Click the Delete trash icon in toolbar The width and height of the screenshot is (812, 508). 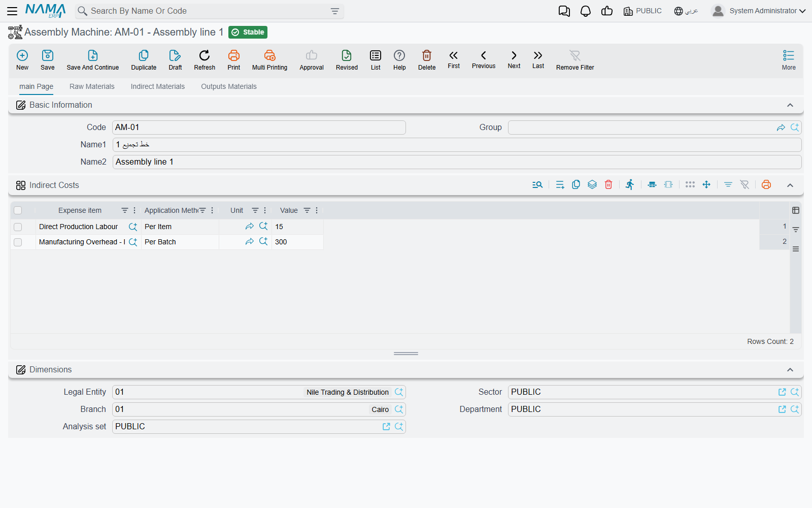(x=427, y=55)
